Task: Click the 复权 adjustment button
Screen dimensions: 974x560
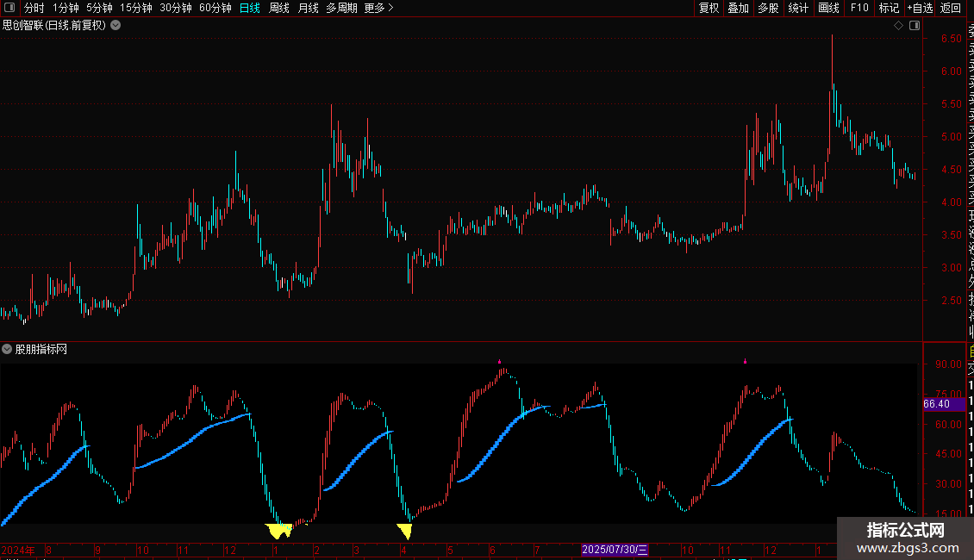Action: pos(709,8)
